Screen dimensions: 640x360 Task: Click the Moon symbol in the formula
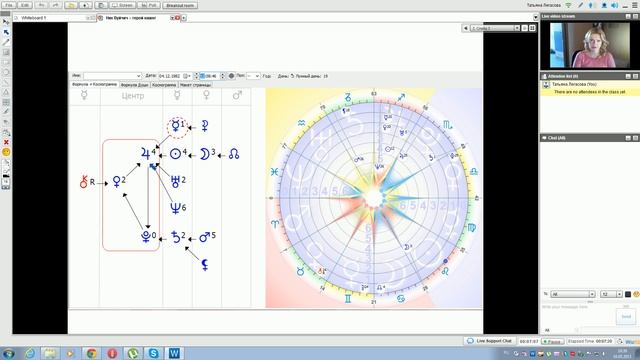click(x=204, y=154)
